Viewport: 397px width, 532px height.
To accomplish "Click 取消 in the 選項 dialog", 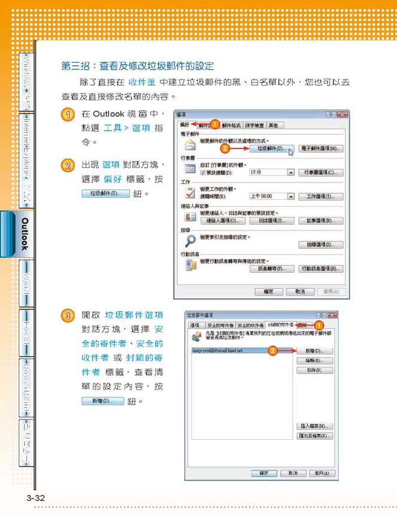I will pos(300,291).
